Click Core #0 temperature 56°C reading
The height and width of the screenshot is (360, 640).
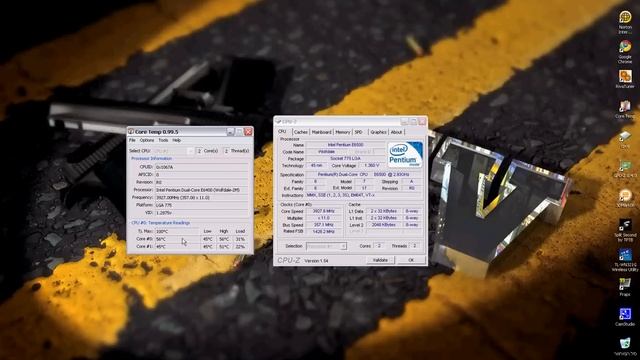click(x=177, y=239)
